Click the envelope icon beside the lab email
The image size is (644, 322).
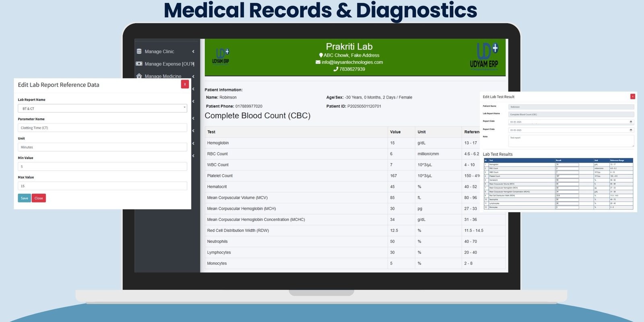(318, 62)
